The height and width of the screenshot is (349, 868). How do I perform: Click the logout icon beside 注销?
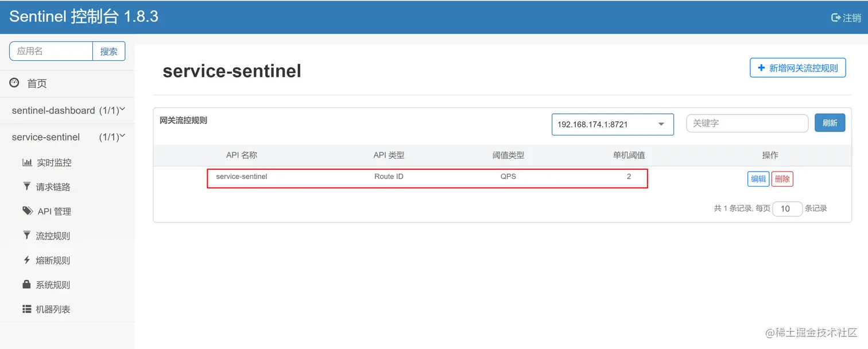coord(836,18)
